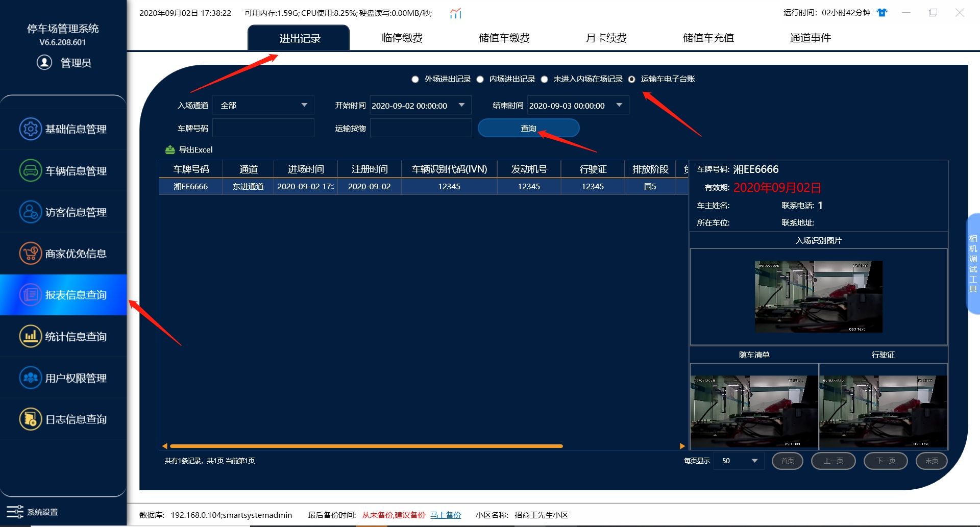Open the 相机调试工具 side tab
Image resolution: width=980 pixels, height=527 pixels.
point(973,263)
